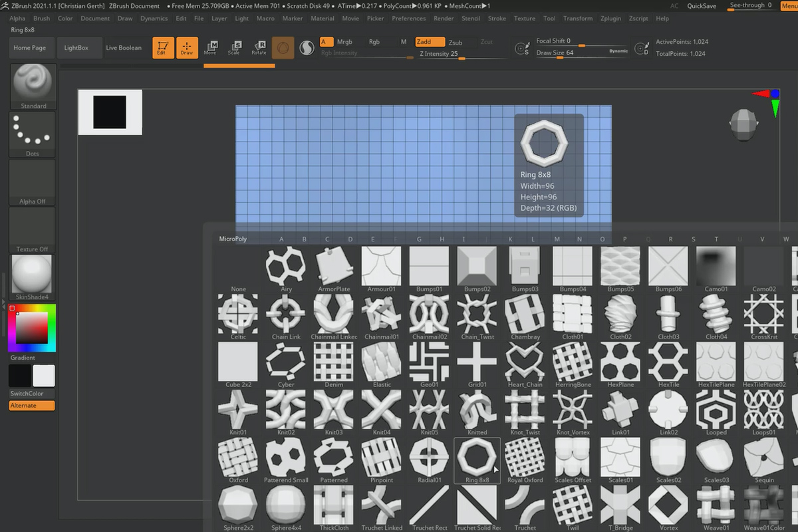Open the Dots stroke selector
798x532 pixels.
click(x=33, y=134)
